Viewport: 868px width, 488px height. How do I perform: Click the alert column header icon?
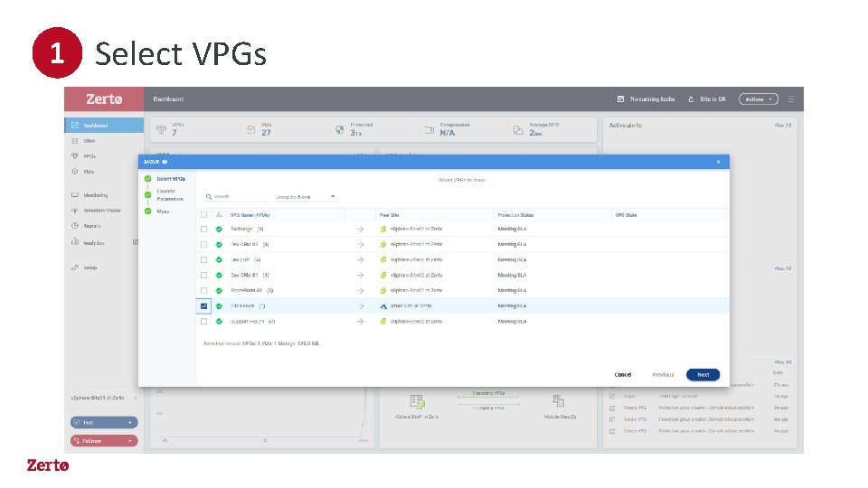(219, 215)
